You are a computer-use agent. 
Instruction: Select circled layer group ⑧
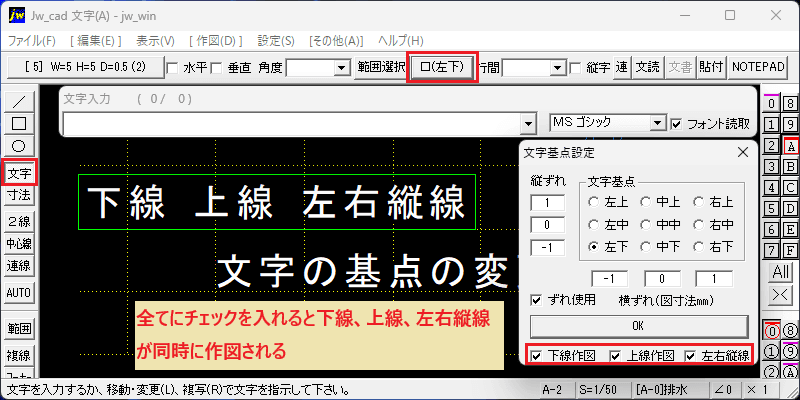pos(790,331)
